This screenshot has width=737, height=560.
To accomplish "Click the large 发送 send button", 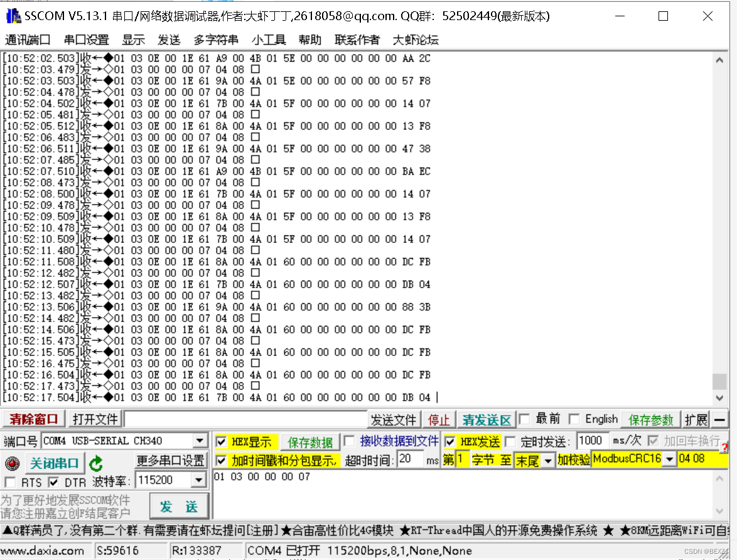I will point(179,507).
